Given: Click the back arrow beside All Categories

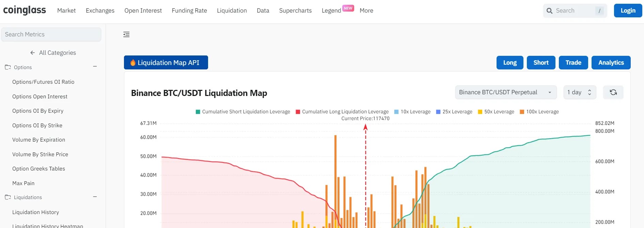Looking at the screenshot, I should (33, 53).
